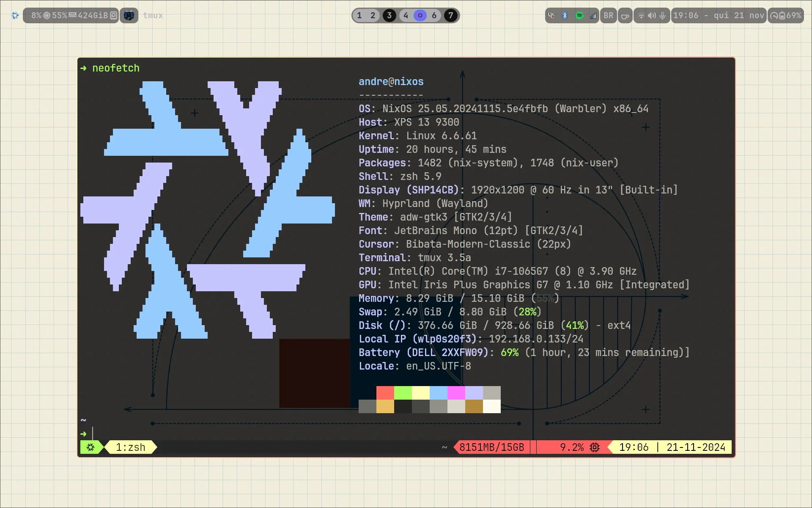Viewport: 812px width, 508px height.
Task: Click the Shell zsh 5.9 line
Action: coord(400,177)
